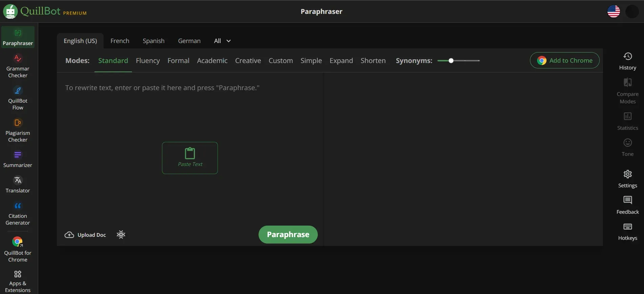Select the Shorten mode
This screenshot has width=644, height=294.
373,61
